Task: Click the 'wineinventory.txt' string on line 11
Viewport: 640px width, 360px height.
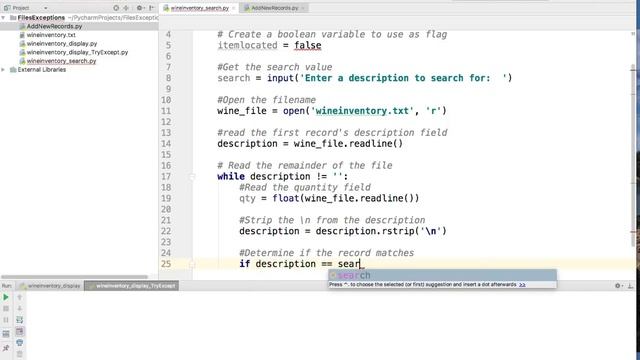Action: (x=362, y=111)
